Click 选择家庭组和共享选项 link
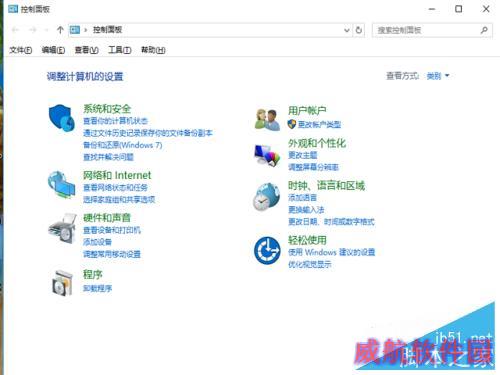Viewport: 500px width, 375px height. coord(119,199)
